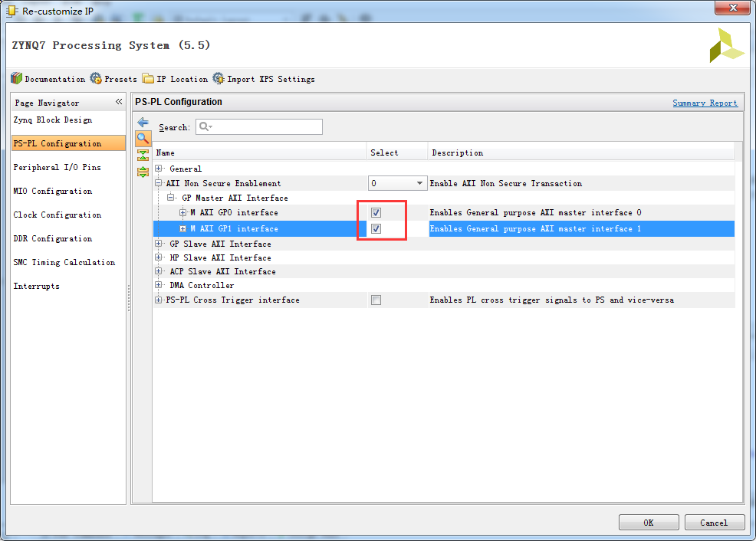
Task: Open SMC Timing Calculation page
Action: [x=64, y=263]
